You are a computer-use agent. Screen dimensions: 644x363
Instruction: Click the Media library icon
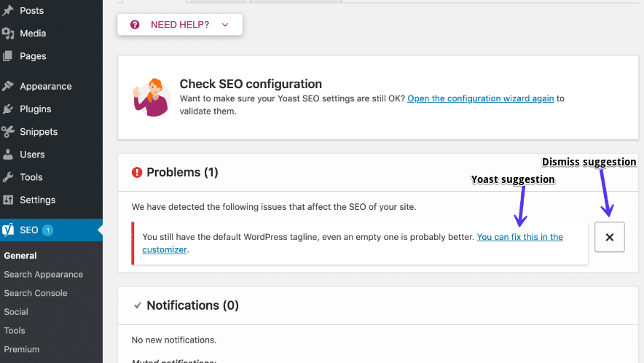coord(8,34)
